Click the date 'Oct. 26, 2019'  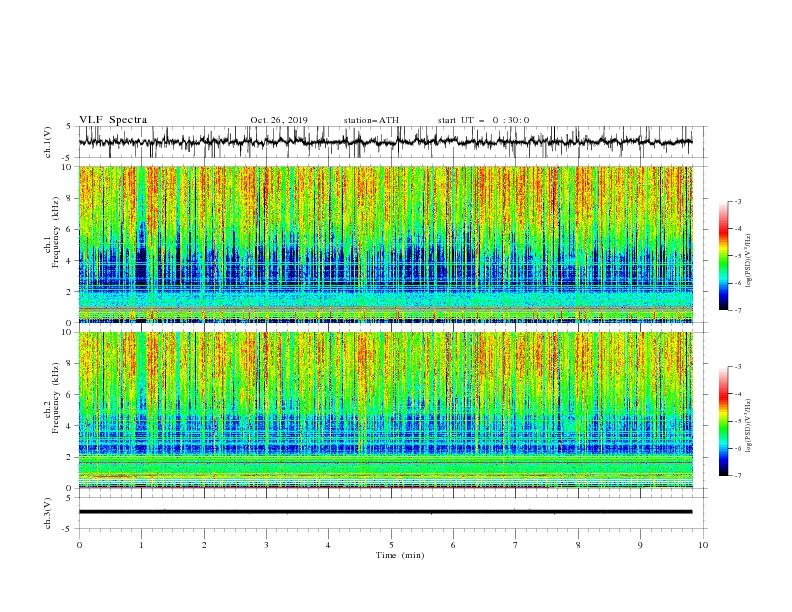[x=279, y=120]
